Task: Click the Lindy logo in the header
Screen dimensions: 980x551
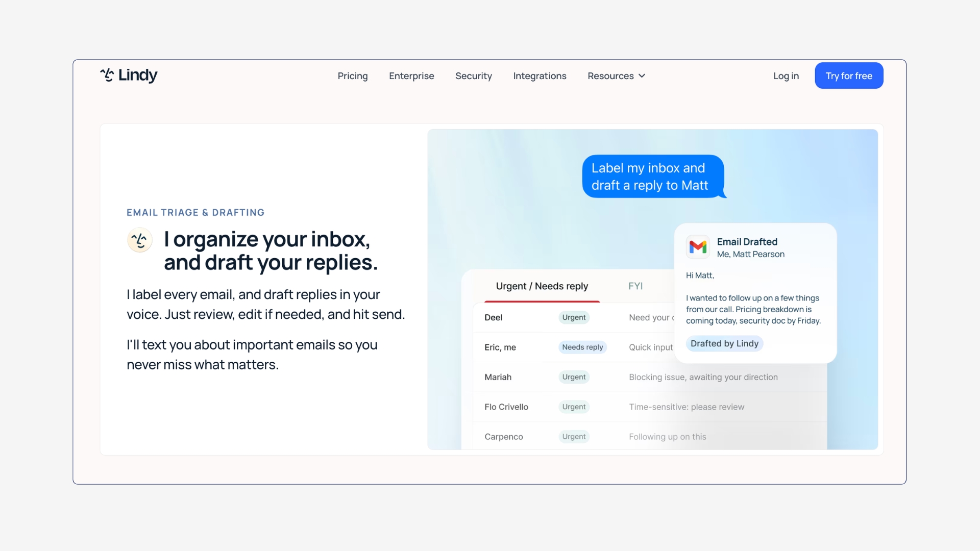Action: [129, 76]
